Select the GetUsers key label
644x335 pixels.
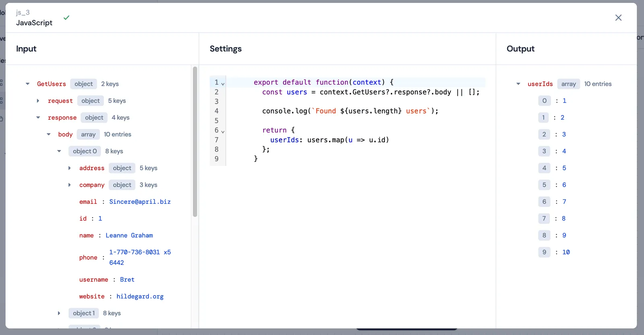click(52, 84)
